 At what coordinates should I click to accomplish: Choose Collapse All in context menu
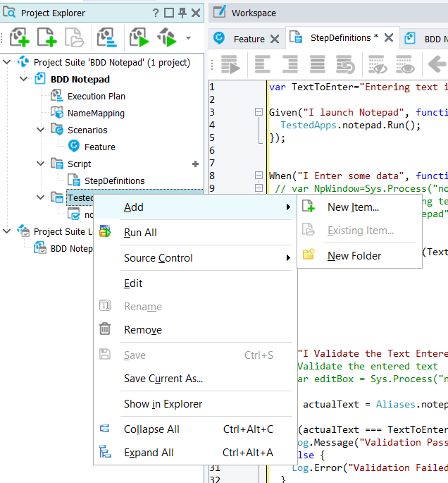click(x=195, y=429)
